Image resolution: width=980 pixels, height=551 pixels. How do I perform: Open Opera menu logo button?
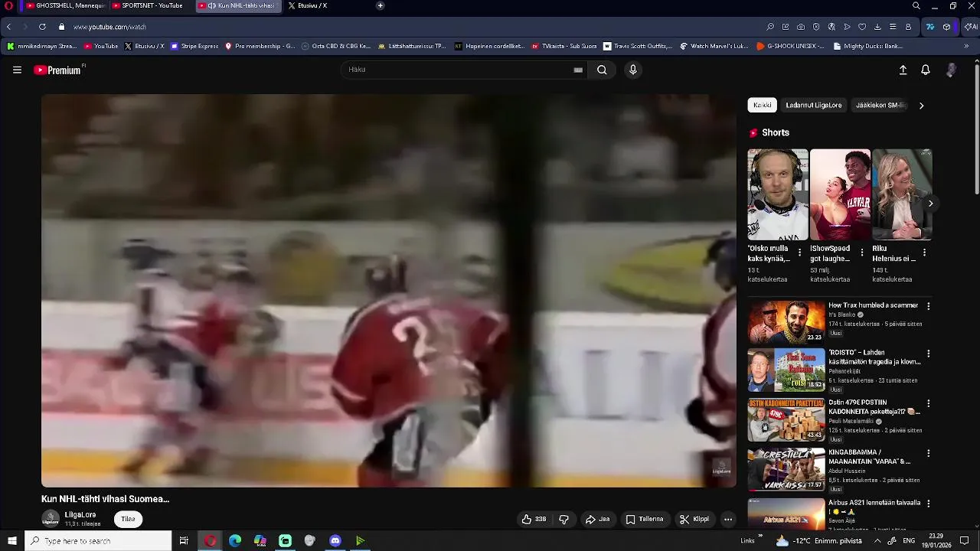pyautogui.click(x=9, y=6)
